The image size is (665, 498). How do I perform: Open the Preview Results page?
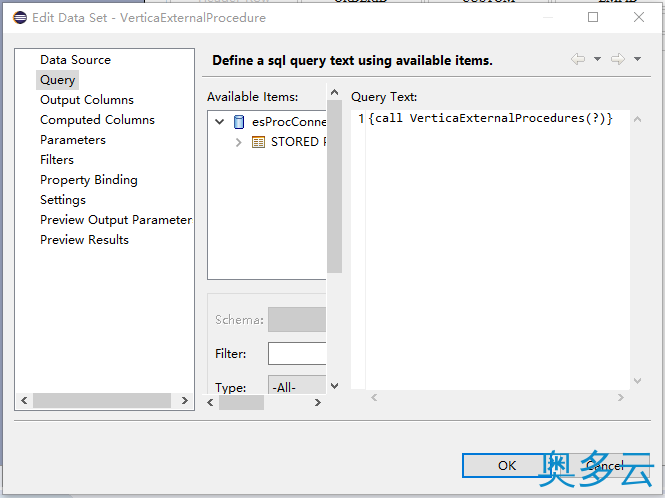[84, 240]
